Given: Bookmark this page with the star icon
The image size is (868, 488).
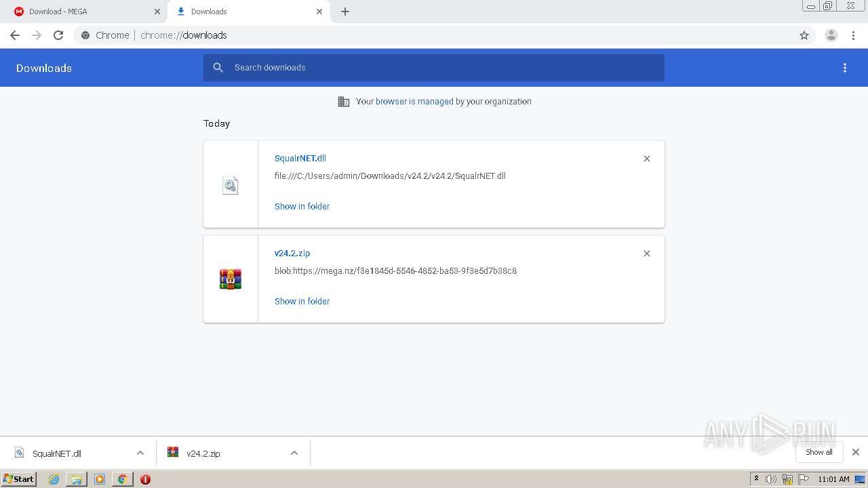Looking at the screenshot, I should click(x=804, y=35).
